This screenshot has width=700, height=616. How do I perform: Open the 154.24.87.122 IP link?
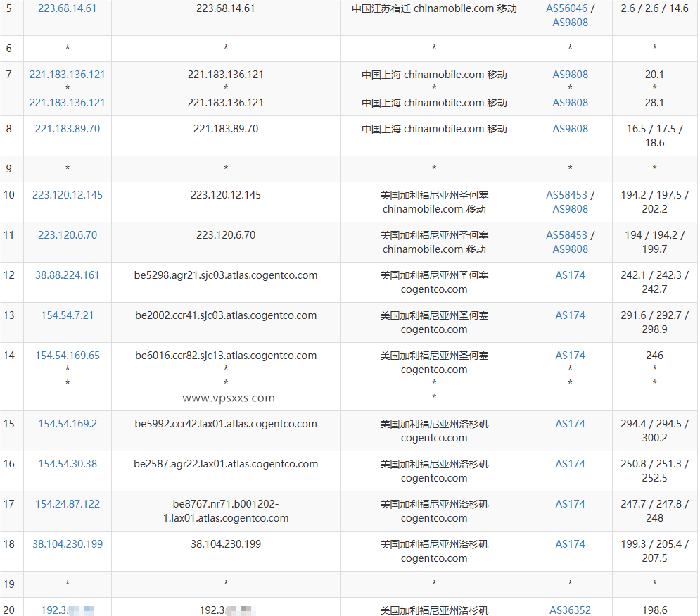(68, 504)
